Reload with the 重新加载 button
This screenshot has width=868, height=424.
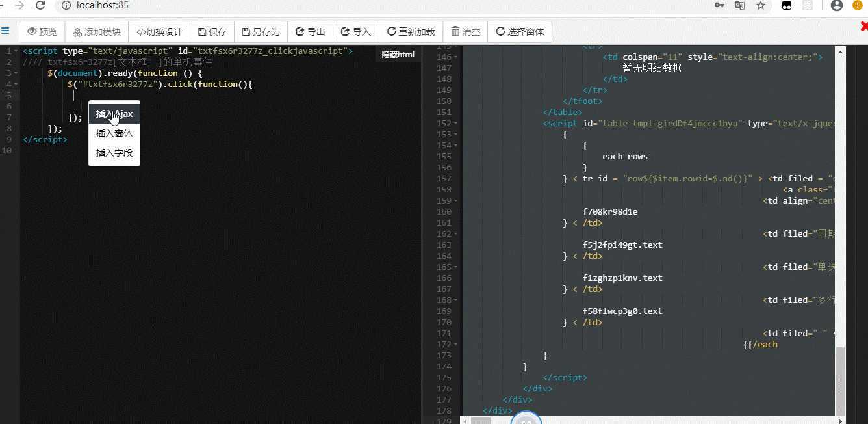pyautogui.click(x=411, y=32)
